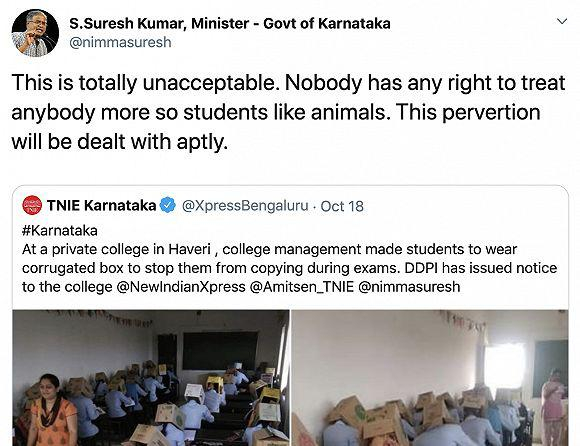Open S.Suresh Kumar's profile avatar
The height and width of the screenshot is (446, 580).
35,33
